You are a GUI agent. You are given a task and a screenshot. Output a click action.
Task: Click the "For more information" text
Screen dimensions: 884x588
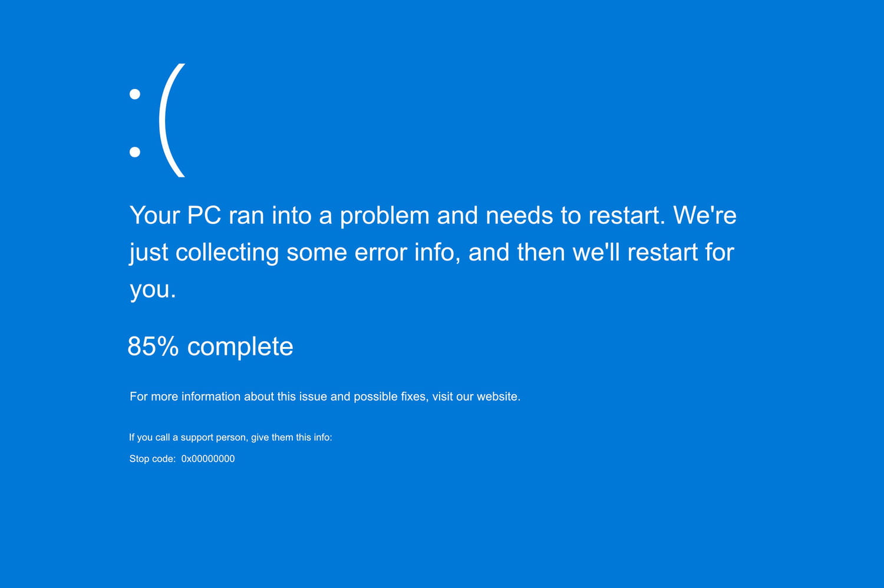click(184, 397)
